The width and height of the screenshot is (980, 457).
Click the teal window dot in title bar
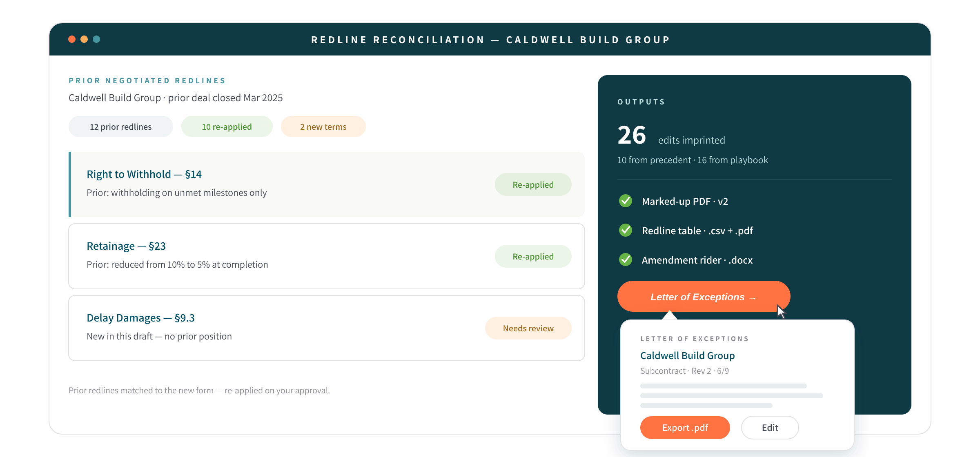(96, 39)
